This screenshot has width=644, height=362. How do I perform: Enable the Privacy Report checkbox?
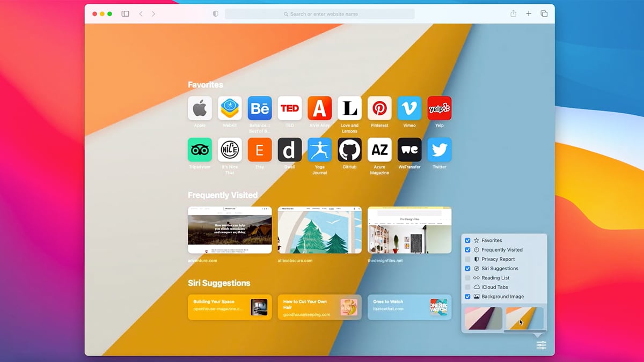click(x=467, y=259)
